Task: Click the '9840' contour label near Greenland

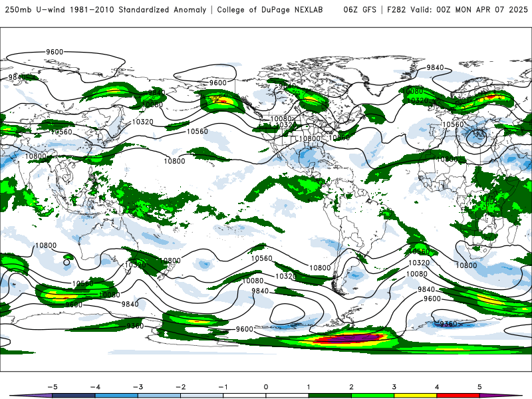Action: click(x=435, y=68)
